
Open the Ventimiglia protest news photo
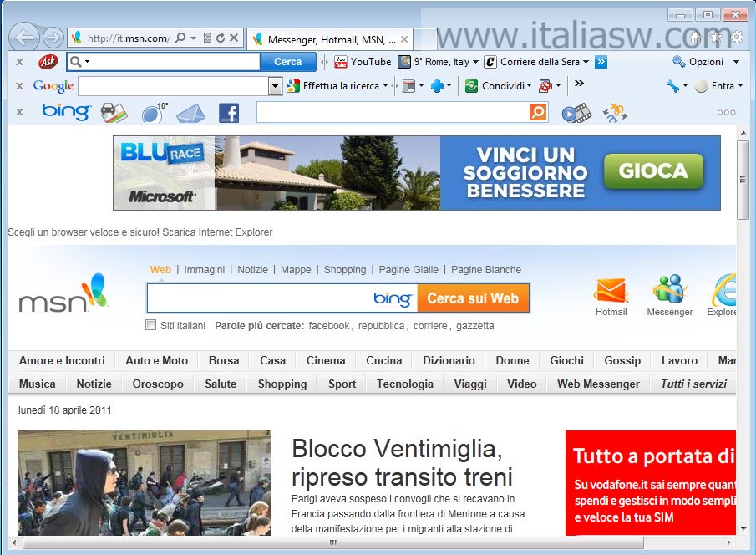[x=145, y=482]
